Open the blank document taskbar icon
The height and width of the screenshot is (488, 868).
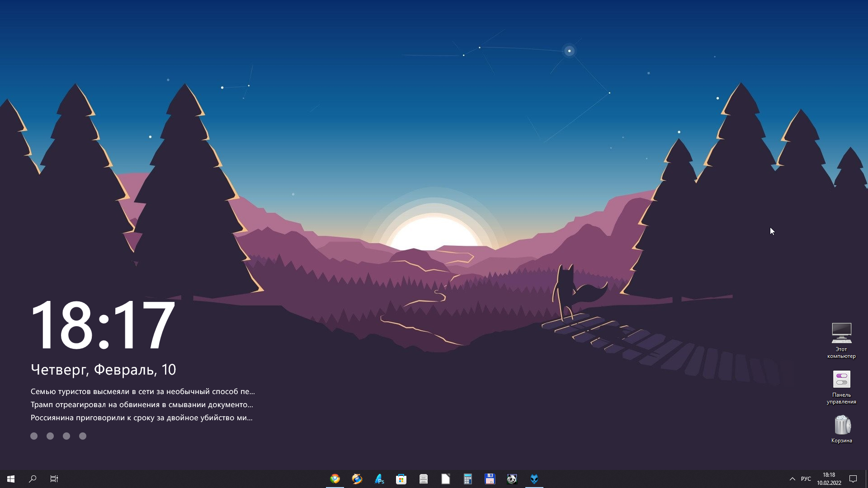[445, 479]
